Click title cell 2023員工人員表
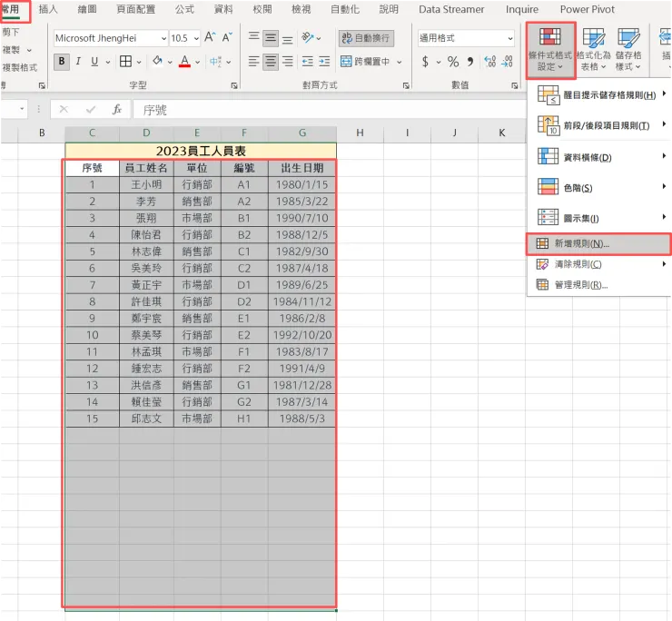672x621 pixels. [x=201, y=151]
